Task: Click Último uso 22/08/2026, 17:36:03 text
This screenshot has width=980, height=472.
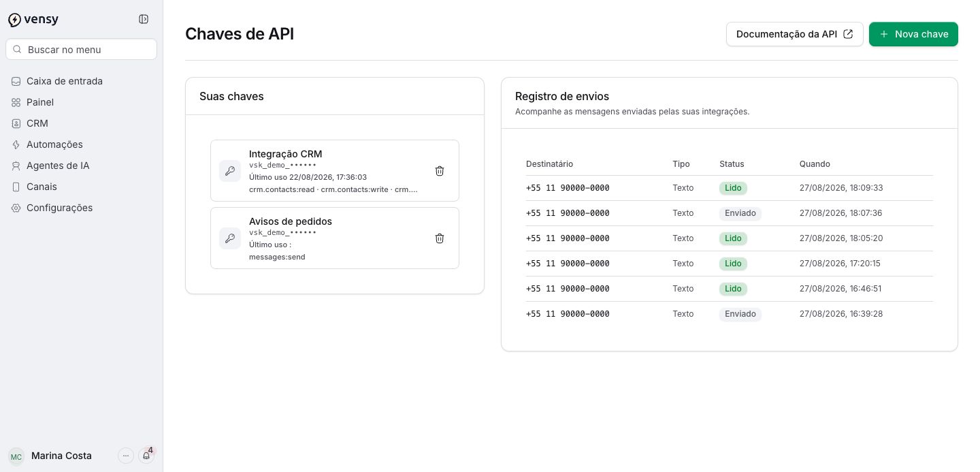Action: coord(308,177)
